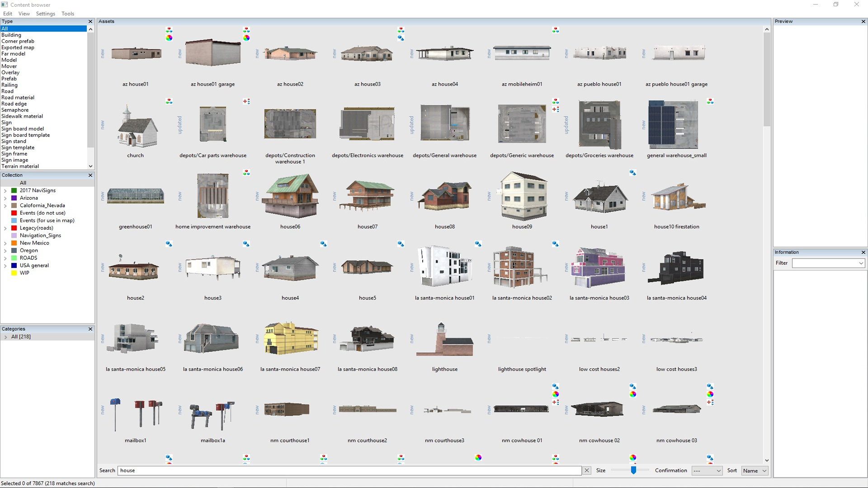Close the Preview panel
Viewport: 868px width, 488px height.
[x=863, y=21]
